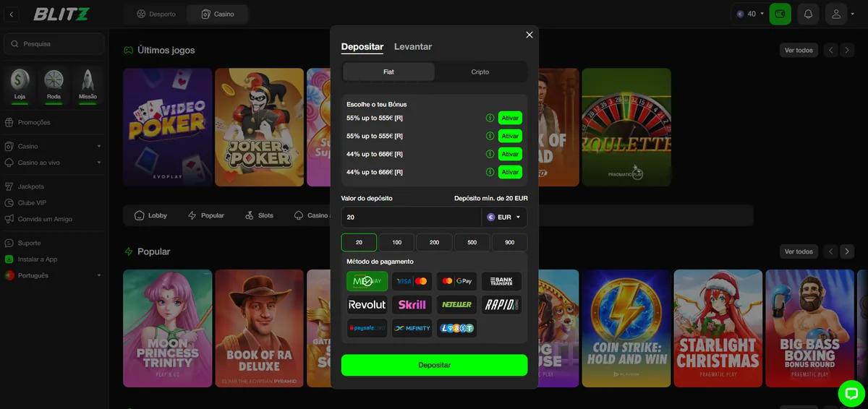Select the Slots category tab

tap(259, 215)
